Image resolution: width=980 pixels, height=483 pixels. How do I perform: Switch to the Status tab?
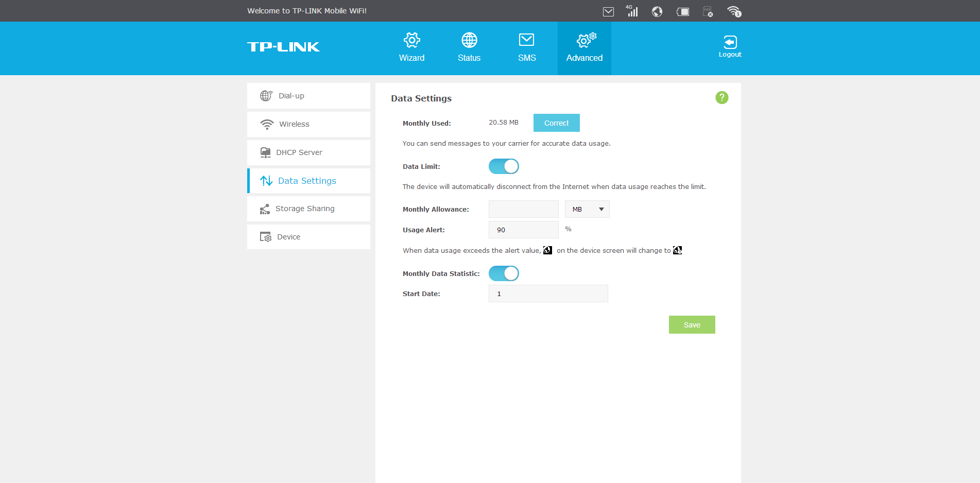[469, 47]
